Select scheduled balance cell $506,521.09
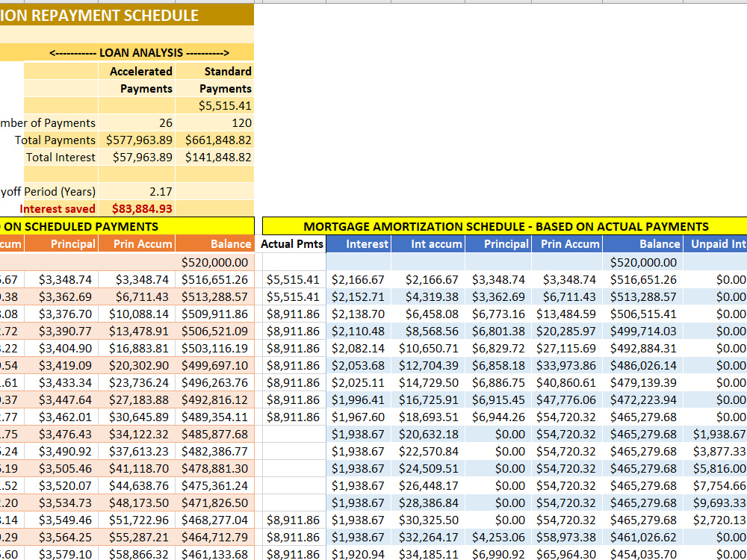The width and height of the screenshot is (747, 560). 215,331
